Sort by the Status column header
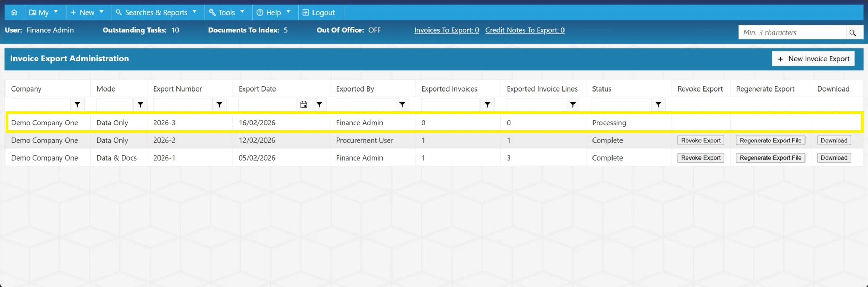 coord(602,89)
